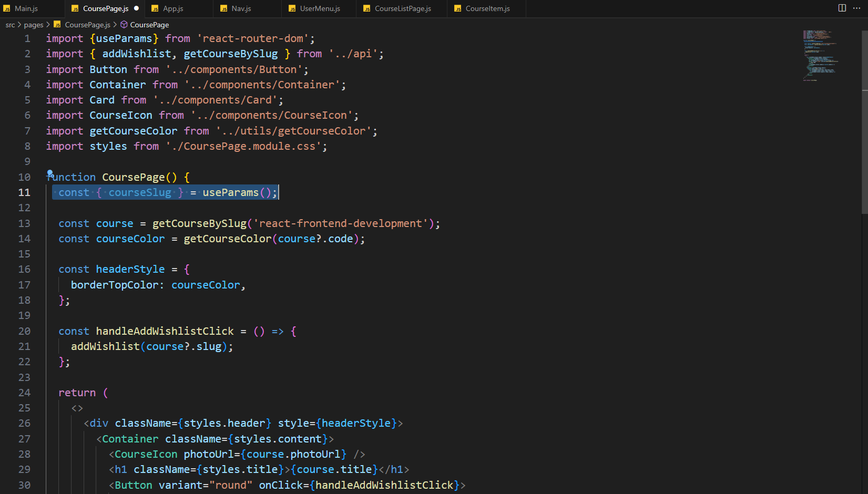Click the JS icon in the breadcrumb bar
This screenshot has width=868, height=494.
click(x=58, y=24)
